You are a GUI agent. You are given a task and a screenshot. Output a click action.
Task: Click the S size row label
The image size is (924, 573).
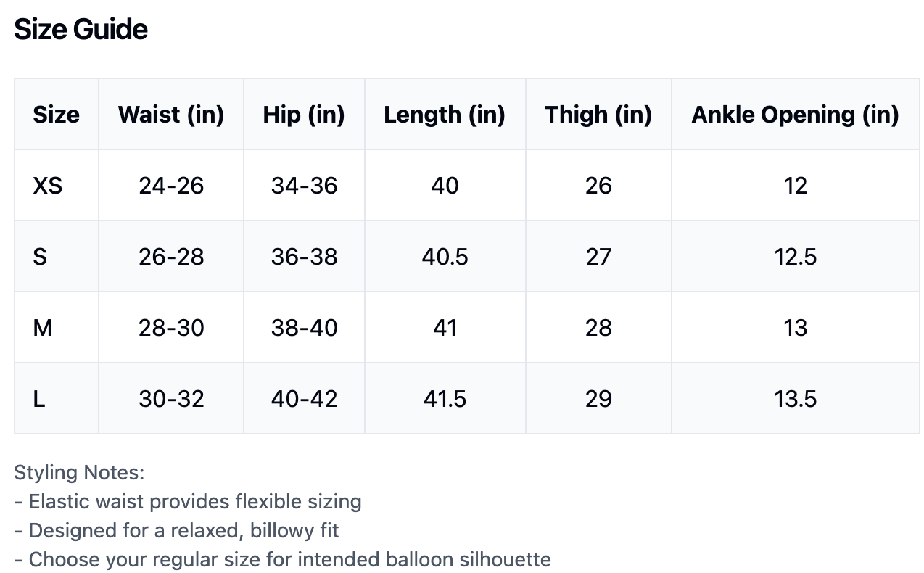click(x=40, y=257)
